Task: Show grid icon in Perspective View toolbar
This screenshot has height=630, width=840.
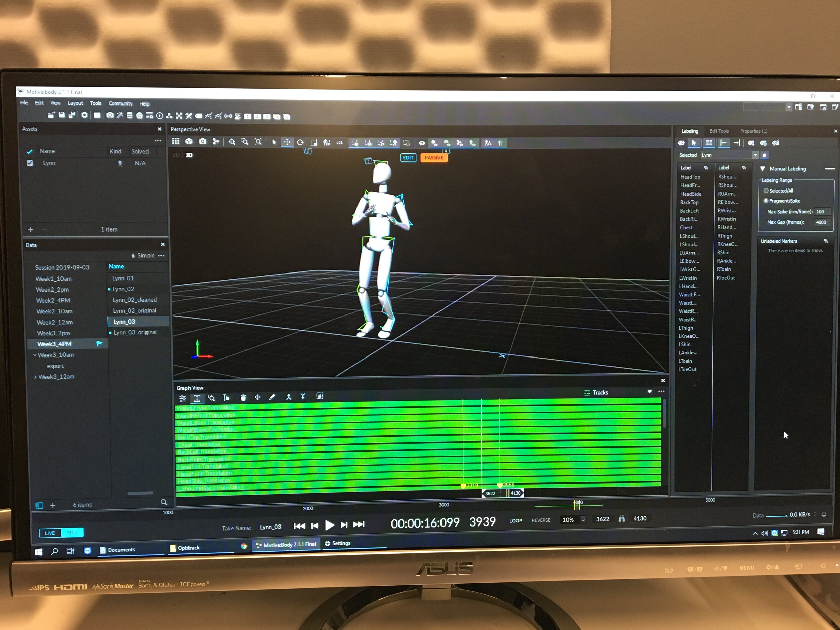Action: pyautogui.click(x=175, y=142)
